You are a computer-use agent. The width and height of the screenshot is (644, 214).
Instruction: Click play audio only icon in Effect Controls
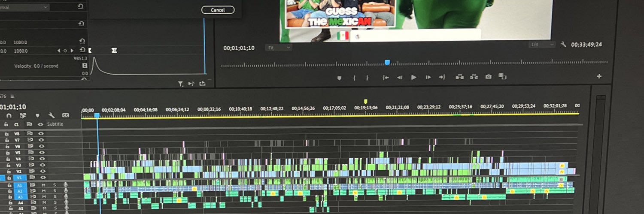click(x=191, y=84)
